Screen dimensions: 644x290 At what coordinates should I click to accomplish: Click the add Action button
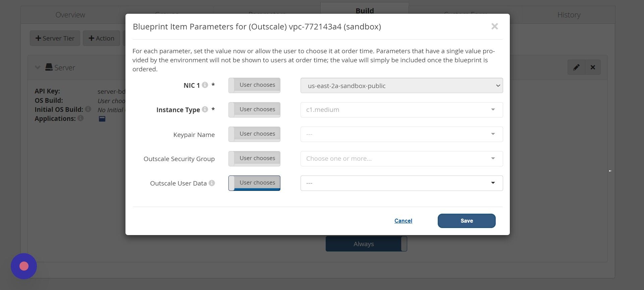coord(101,38)
